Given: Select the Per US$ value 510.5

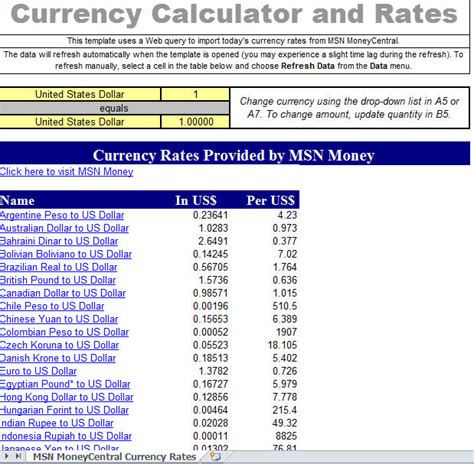Looking at the screenshot, I should pos(285,306).
